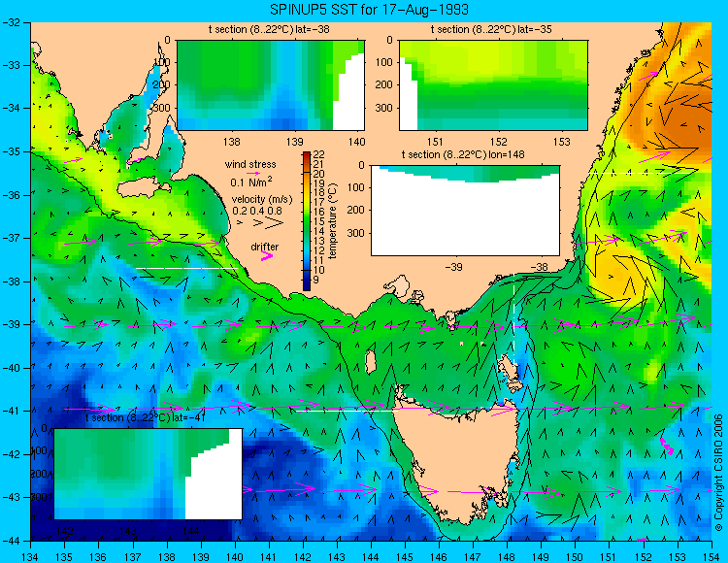Click the largest velocity arrow sample in legend
This screenshot has width=728, height=563.
pyautogui.click(x=275, y=223)
